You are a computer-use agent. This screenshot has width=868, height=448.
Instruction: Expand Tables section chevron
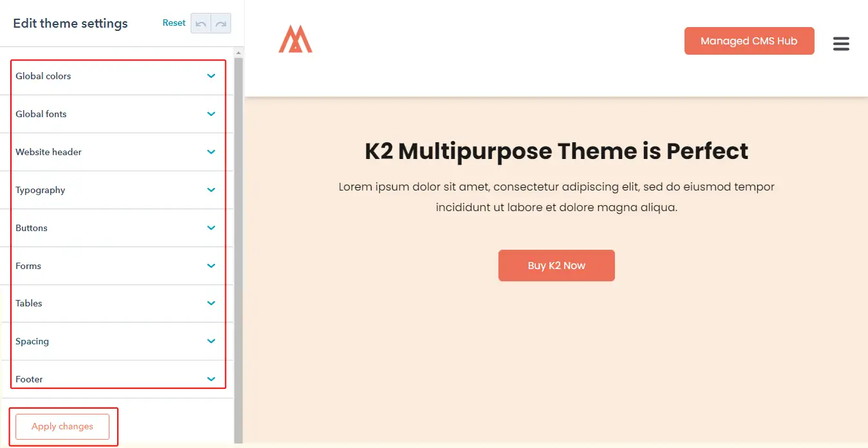click(211, 303)
